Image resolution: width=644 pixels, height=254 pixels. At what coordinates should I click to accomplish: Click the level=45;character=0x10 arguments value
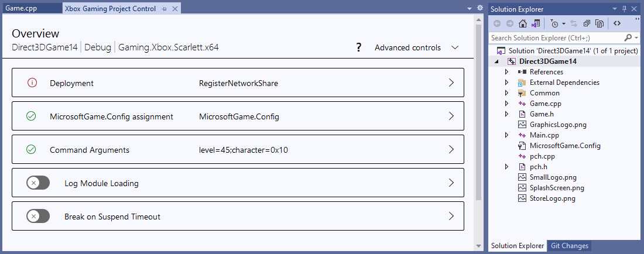244,150
